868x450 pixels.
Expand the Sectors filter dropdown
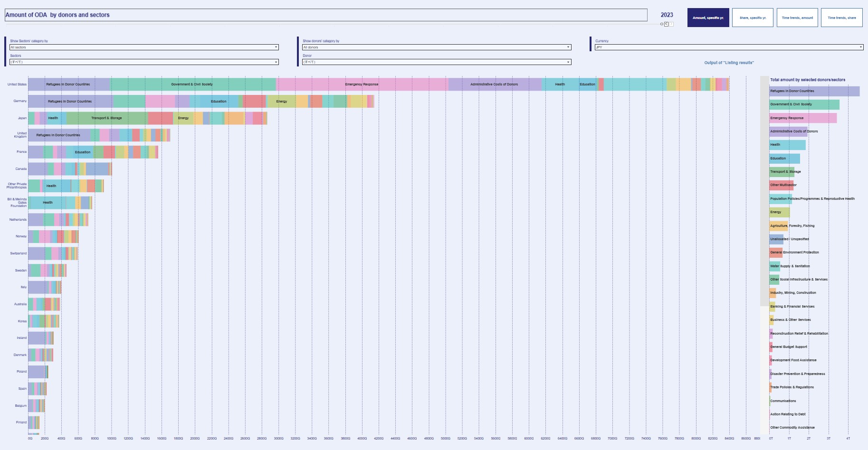coord(144,62)
